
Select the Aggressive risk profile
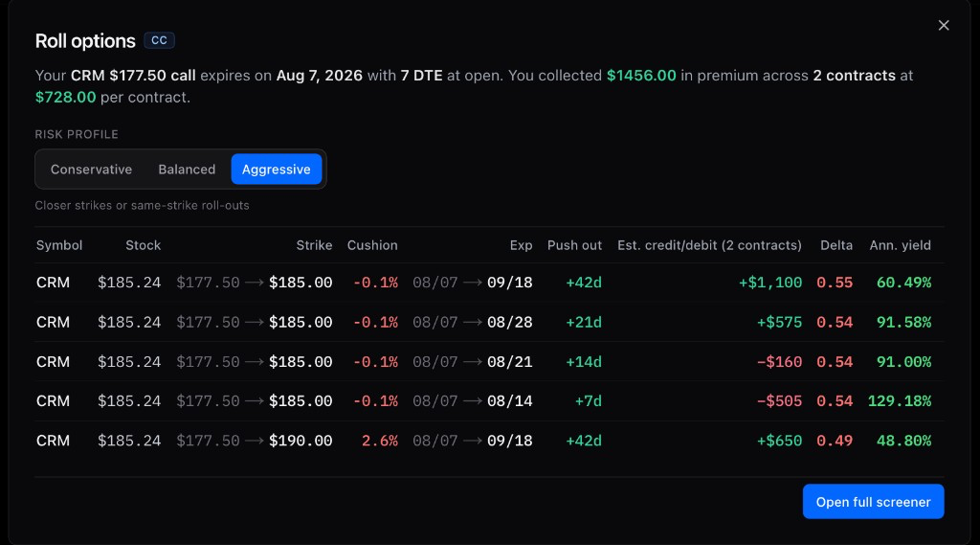tap(277, 169)
